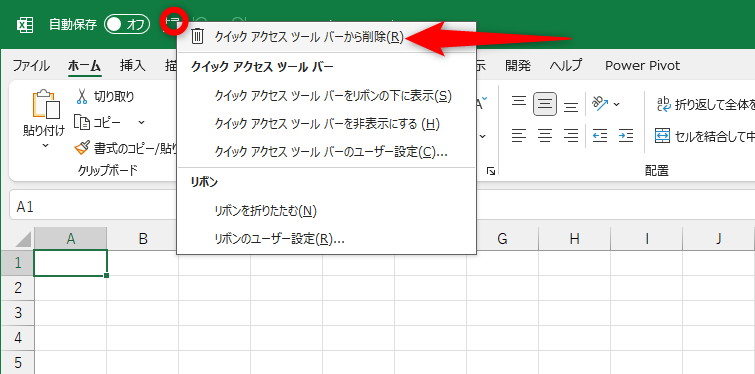This screenshot has height=374, width=755.
Task: Click the increase indent icon
Action: (625, 136)
